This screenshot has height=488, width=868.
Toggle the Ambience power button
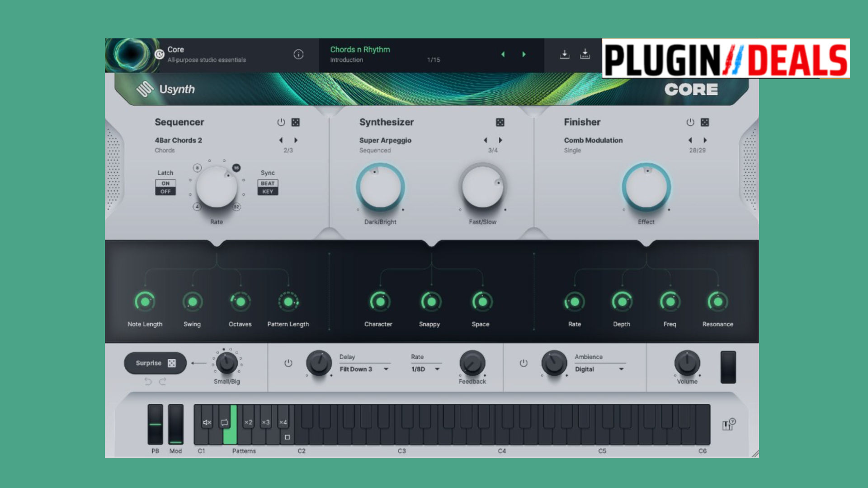pos(524,363)
